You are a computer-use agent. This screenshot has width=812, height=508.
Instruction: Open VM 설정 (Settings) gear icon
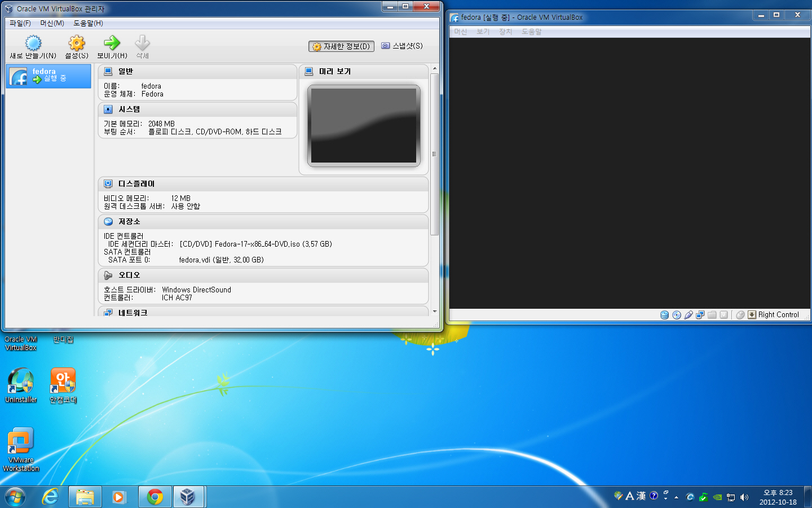[77, 43]
